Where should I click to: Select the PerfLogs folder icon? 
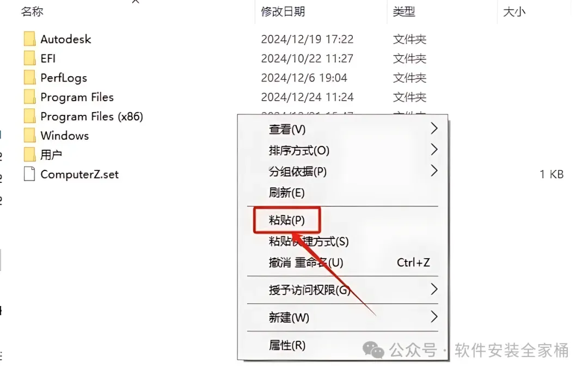29,77
